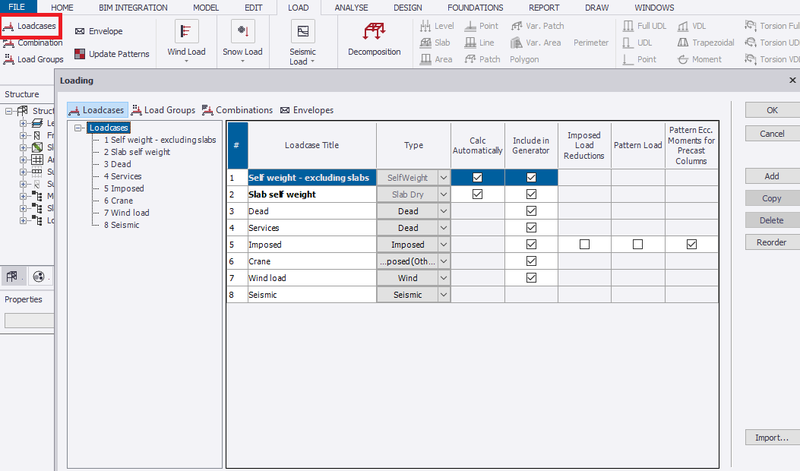This screenshot has height=471, width=800.
Task: Choose the Patch load tool
Action: [483, 59]
